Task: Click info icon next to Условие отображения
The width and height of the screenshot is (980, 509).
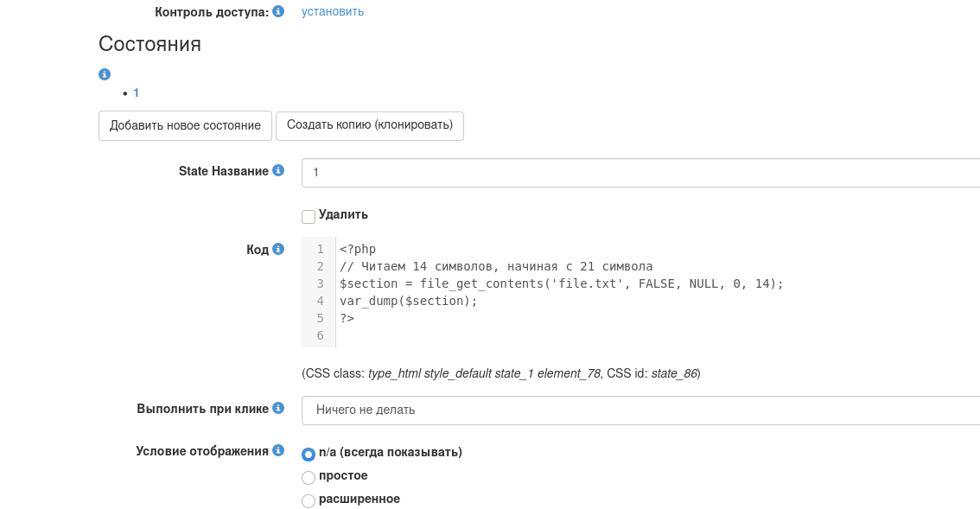Action: pyautogui.click(x=278, y=451)
